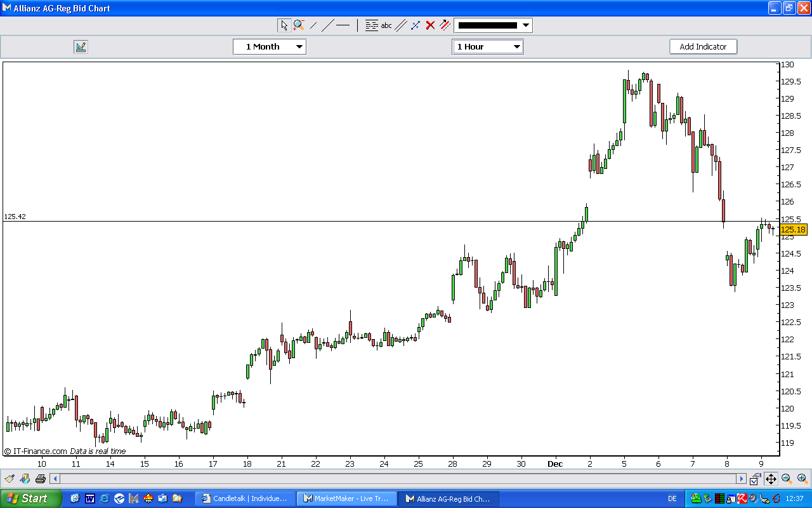The image size is (812, 508).
Task: Zoom in using the plus magnifier
Action: click(802, 479)
